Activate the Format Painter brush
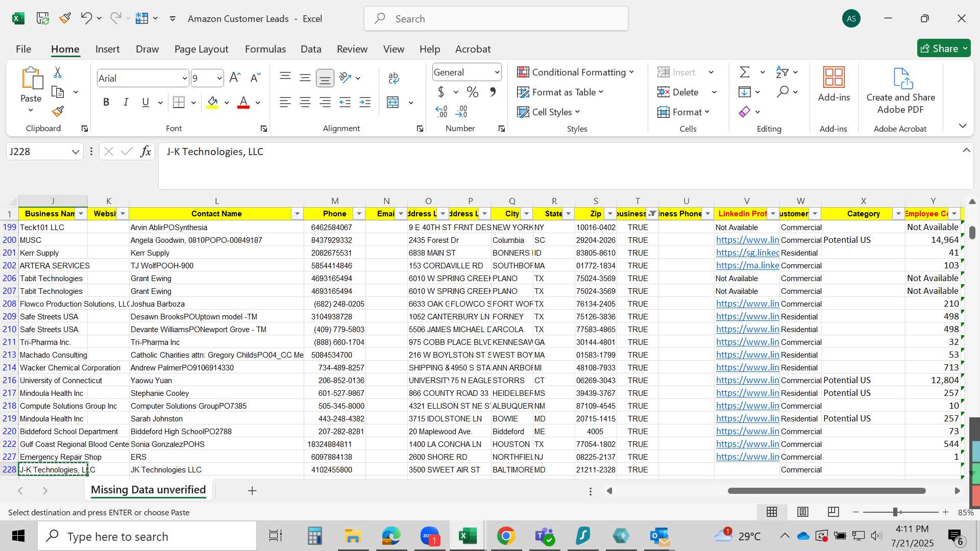 pos(58,111)
